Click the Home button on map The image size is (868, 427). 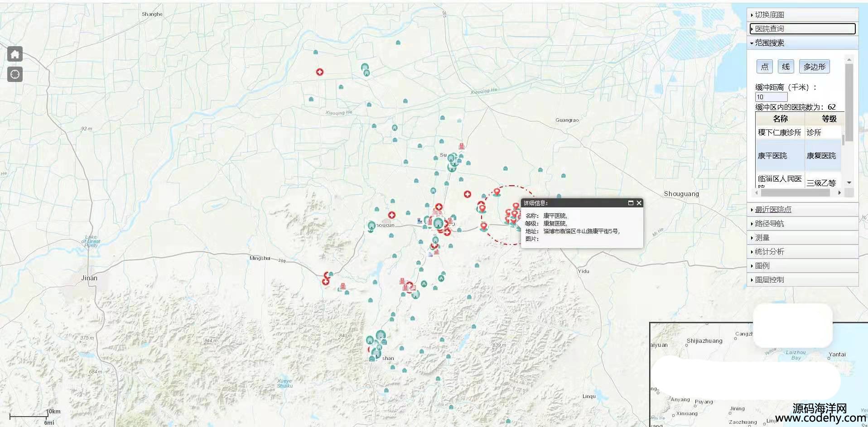pyautogui.click(x=15, y=54)
